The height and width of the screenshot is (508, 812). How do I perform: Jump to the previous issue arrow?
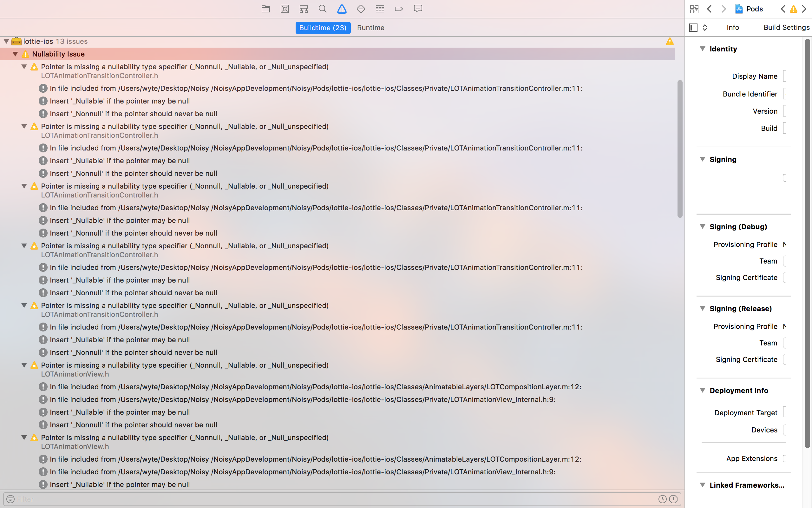(783, 9)
